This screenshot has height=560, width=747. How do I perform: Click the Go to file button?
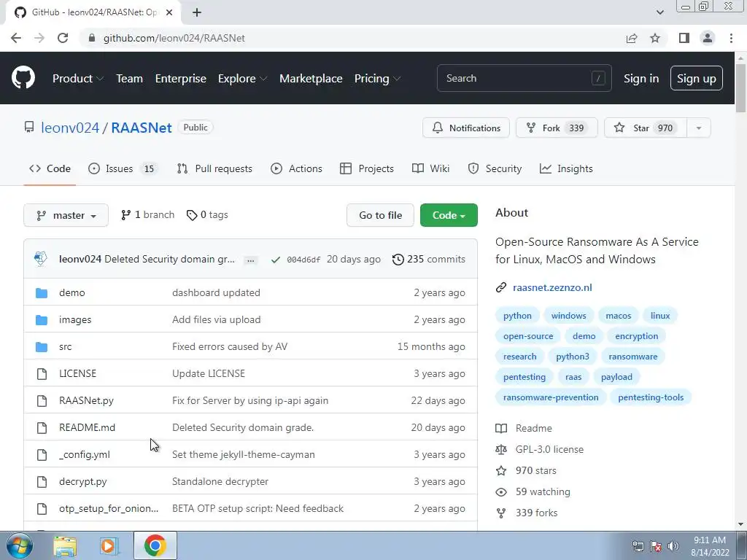[380, 215]
